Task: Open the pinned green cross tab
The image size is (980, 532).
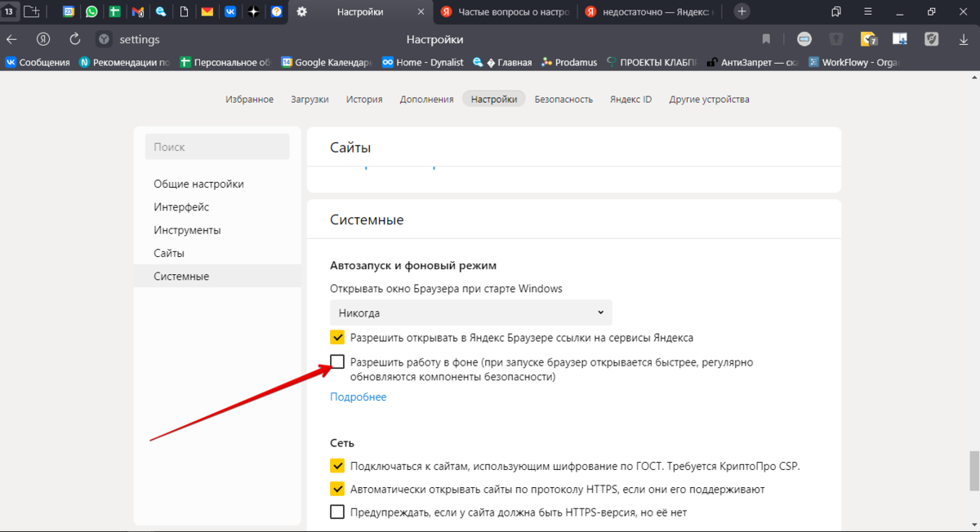Action: [x=115, y=11]
